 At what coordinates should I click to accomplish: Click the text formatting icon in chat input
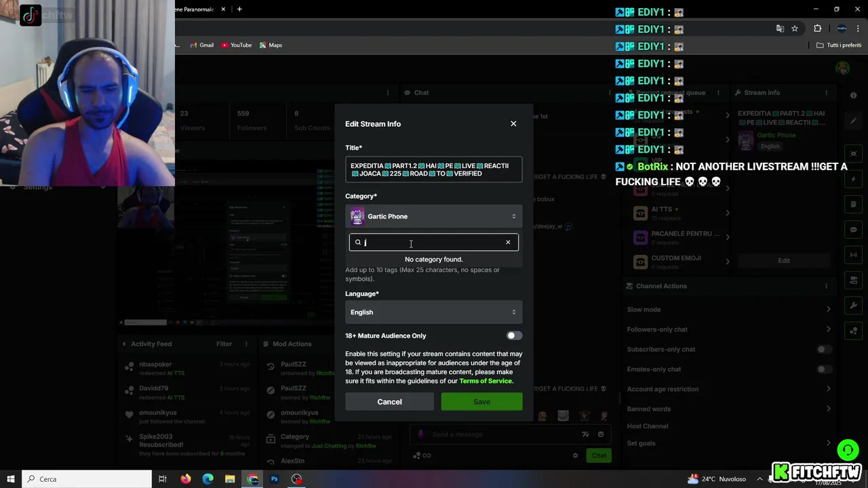(x=585, y=434)
